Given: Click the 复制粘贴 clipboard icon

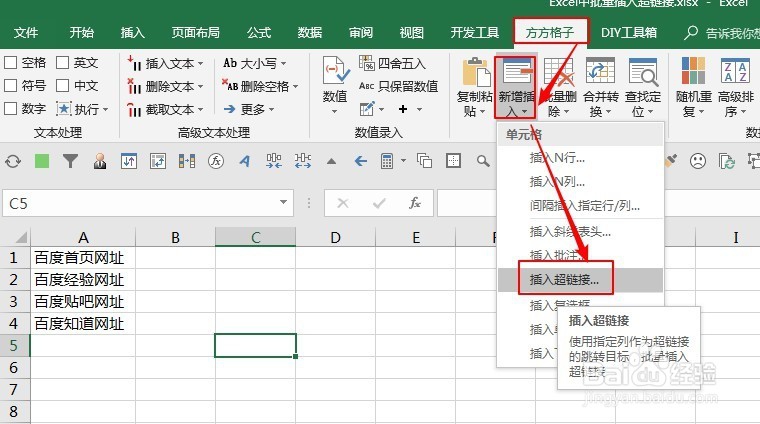Looking at the screenshot, I should 476,73.
